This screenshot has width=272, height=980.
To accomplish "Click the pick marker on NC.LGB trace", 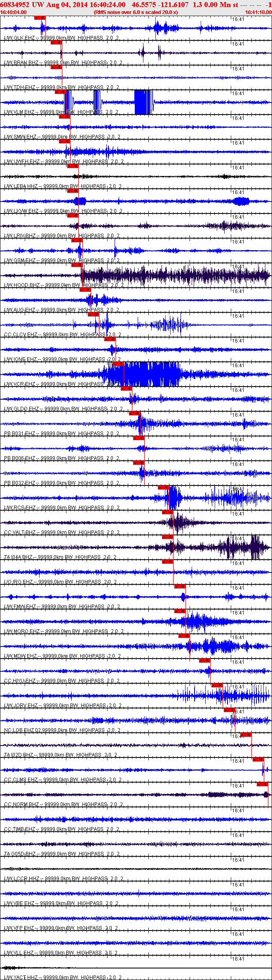I will point(230,710).
